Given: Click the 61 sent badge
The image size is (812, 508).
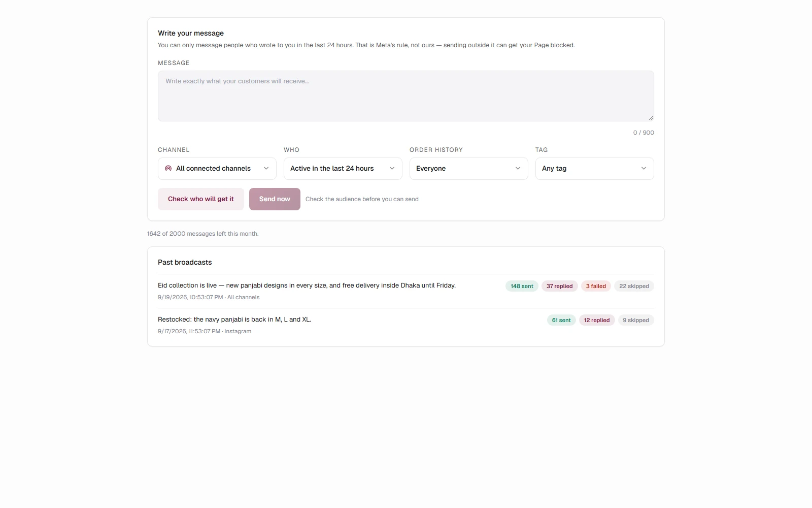Looking at the screenshot, I should pyautogui.click(x=561, y=320).
